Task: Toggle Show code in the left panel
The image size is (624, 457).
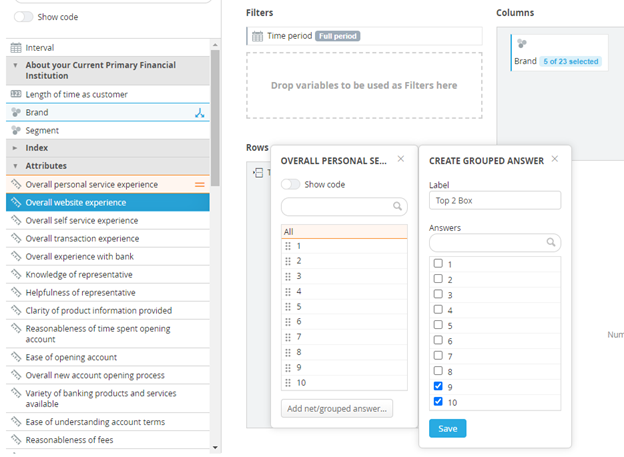Action: (x=23, y=17)
